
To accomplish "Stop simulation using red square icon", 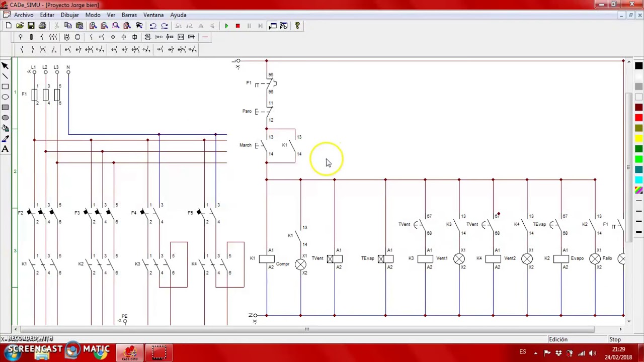I will pyautogui.click(x=237, y=26).
